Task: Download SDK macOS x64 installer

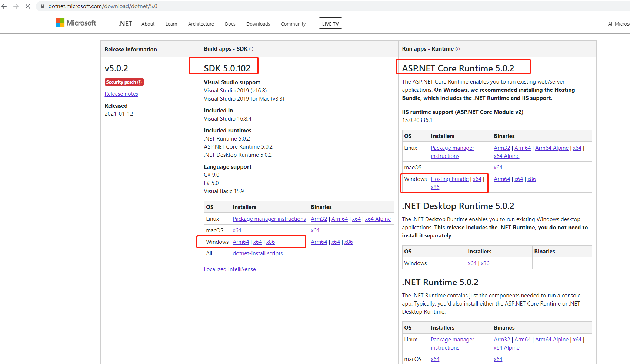Action: pyautogui.click(x=237, y=230)
